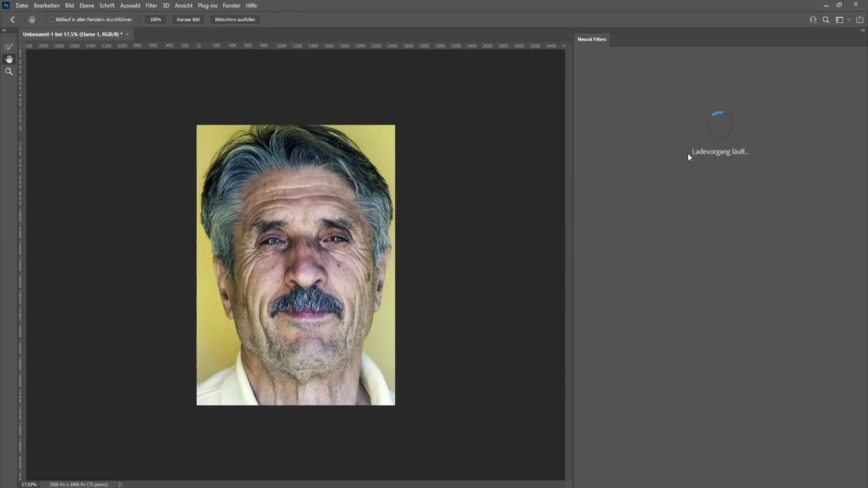Image resolution: width=868 pixels, height=488 pixels.
Task: Open the workspace switcher dropdown arrow
Action: [x=849, y=20]
